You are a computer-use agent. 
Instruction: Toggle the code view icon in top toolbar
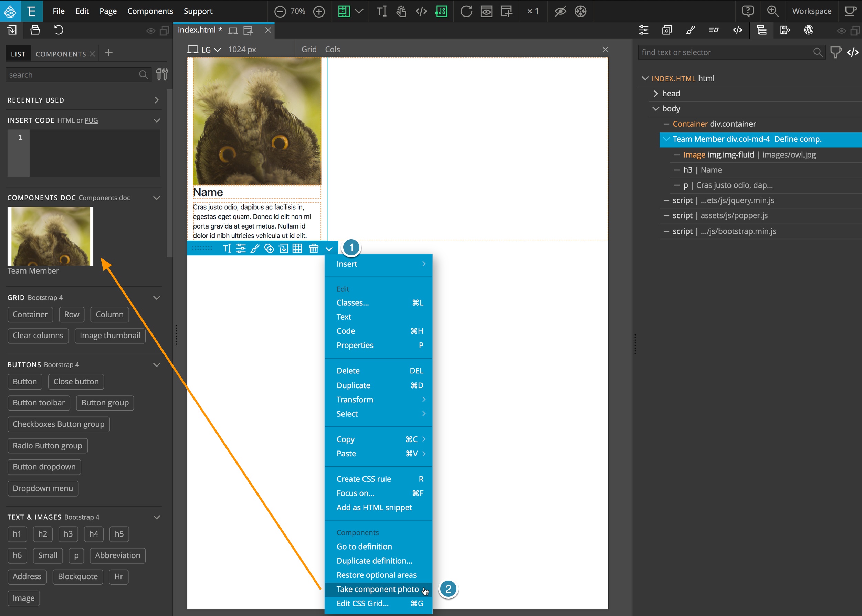click(x=421, y=11)
